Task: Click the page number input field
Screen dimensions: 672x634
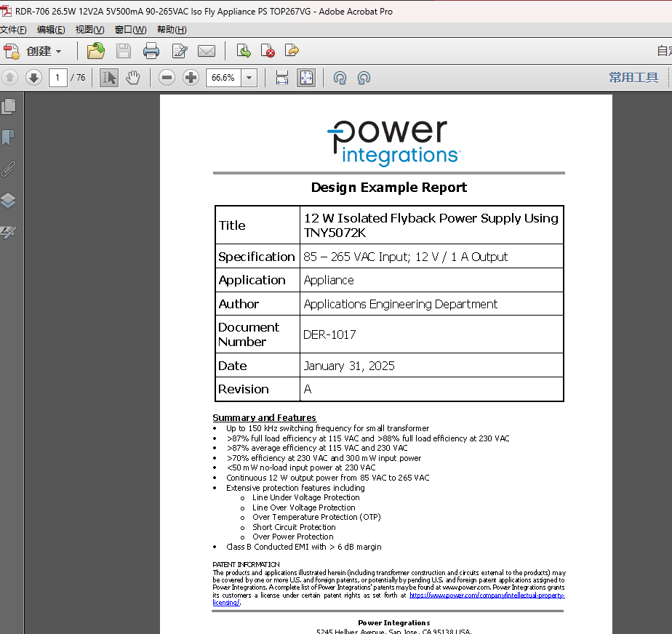Action: (58, 78)
